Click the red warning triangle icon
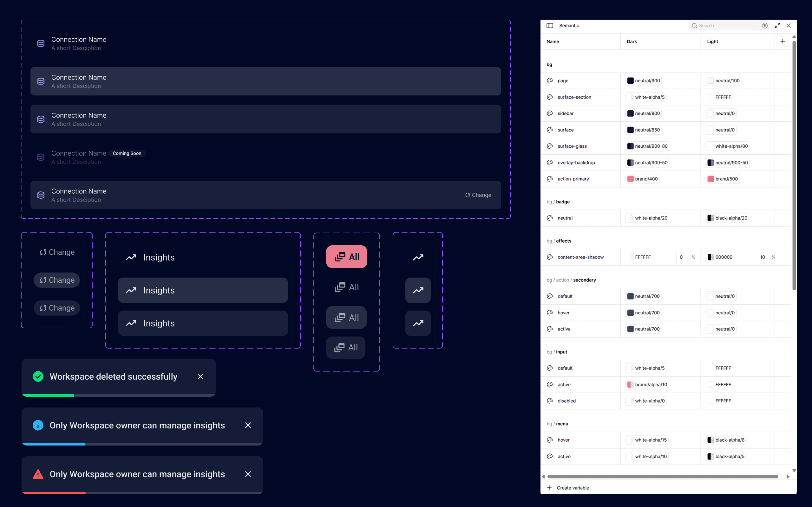Screen dimensions: 812x507 (x=38, y=474)
